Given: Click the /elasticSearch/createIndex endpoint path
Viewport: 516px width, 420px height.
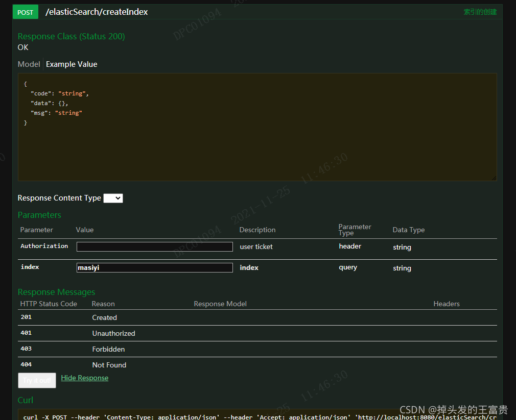Looking at the screenshot, I should (97, 12).
